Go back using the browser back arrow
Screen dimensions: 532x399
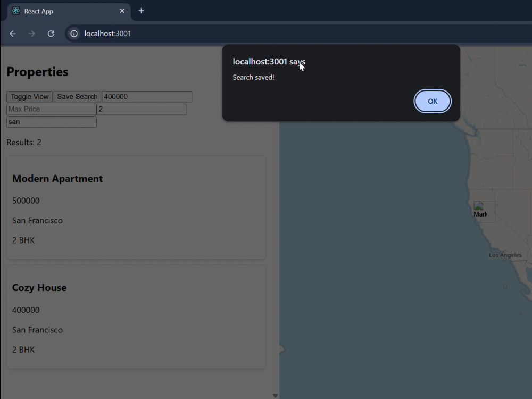[x=13, y=34]
